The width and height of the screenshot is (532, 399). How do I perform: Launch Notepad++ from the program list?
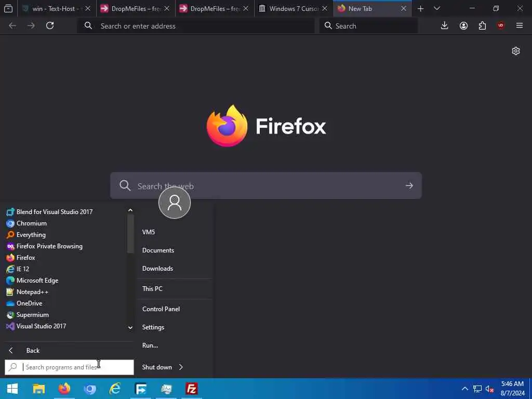pyautogui.click(x=27, y=292)
